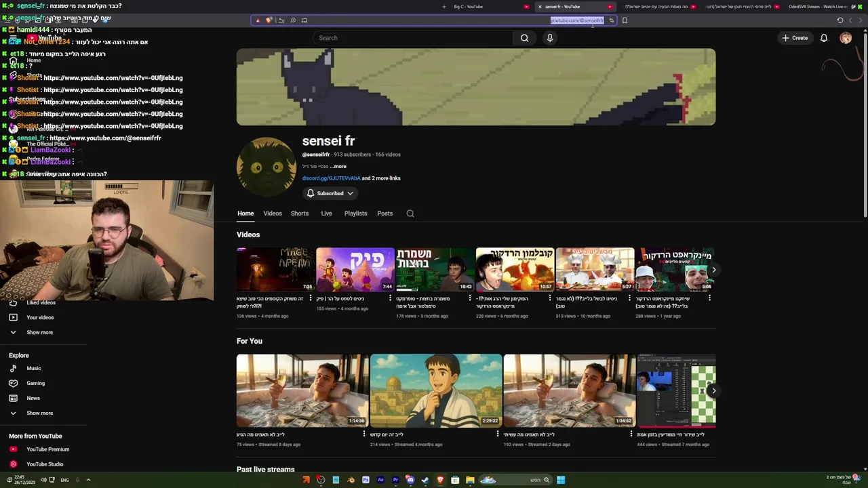Open After Effects from the taskbar
The height and width of the screenshot is (488, 868).
(x=380, y=480)
